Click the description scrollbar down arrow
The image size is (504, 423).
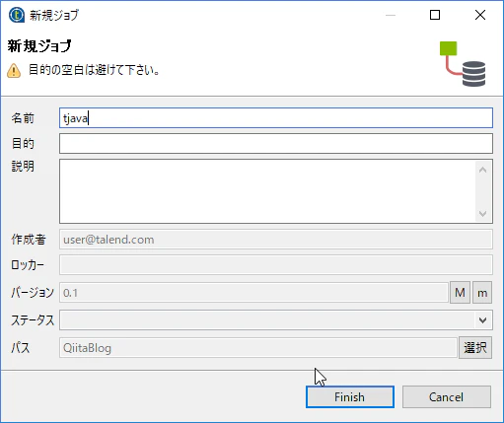(482, 214)
